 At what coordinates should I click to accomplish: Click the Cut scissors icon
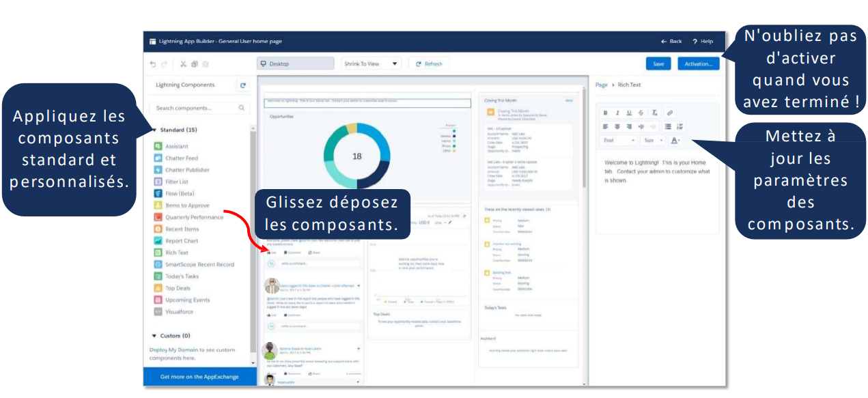click(x=184, y=64)
